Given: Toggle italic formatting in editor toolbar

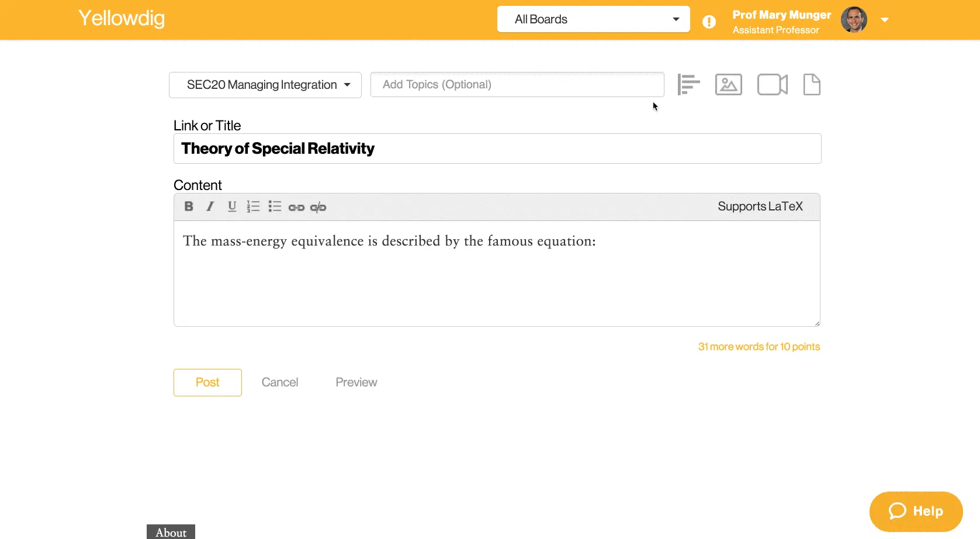Looking at the screenshot, I should [x=210, y=206].
